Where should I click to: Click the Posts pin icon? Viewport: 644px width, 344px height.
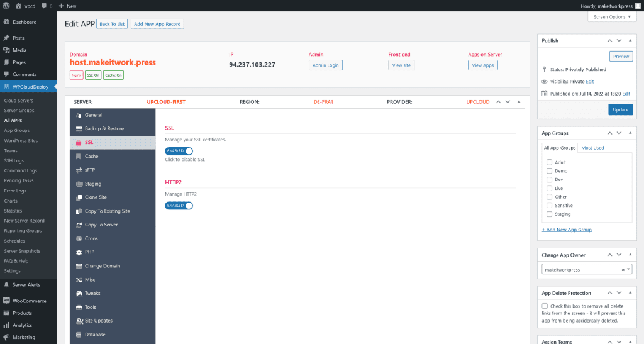tap(6, 38)
